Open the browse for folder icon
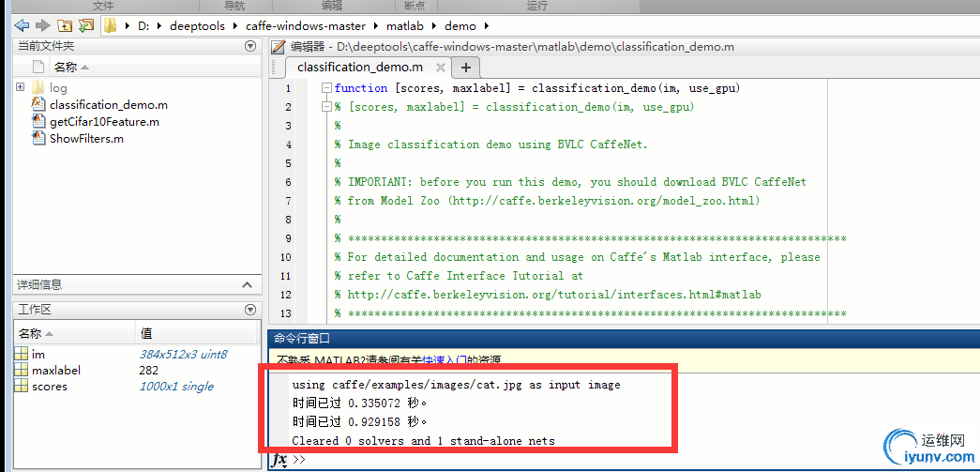980x472 pixels. 86,25
